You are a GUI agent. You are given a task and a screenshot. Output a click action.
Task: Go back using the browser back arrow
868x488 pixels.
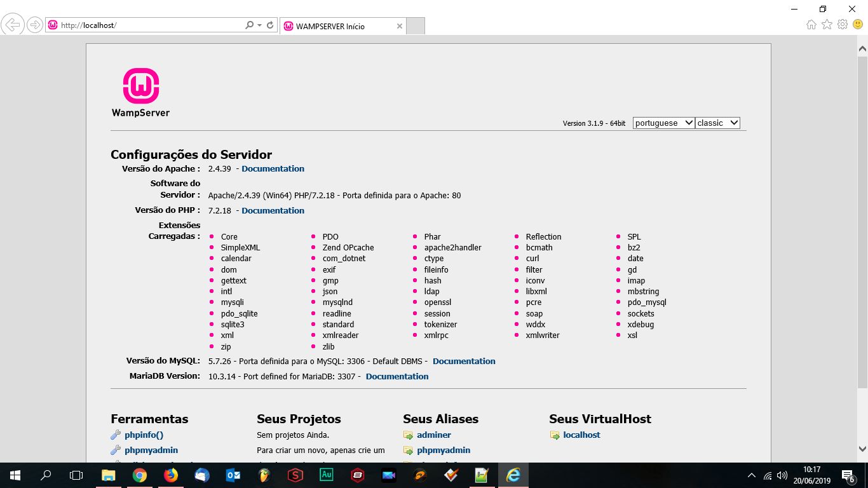(13, 25)
